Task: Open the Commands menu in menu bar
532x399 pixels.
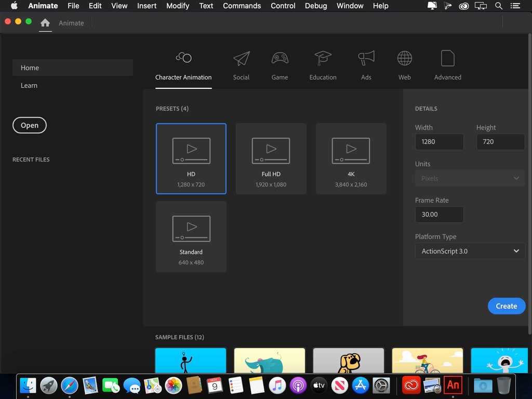Action: coord(242,6)
